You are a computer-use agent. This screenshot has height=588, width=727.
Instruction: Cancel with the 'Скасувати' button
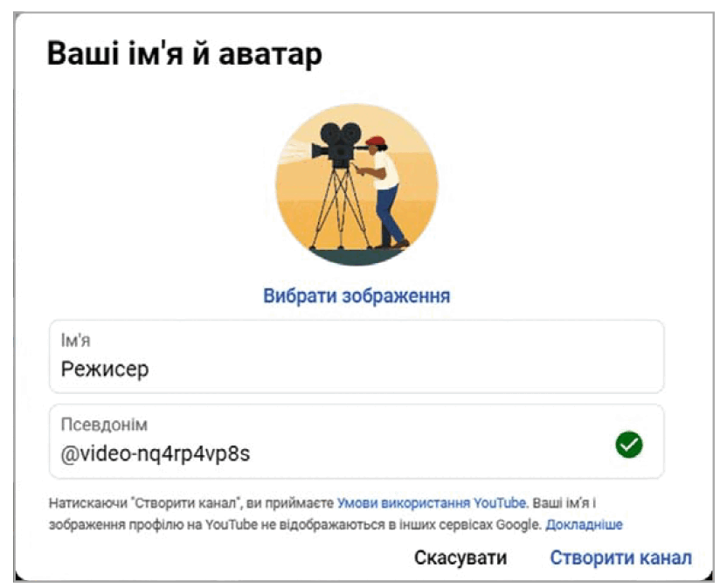[460, 558]
